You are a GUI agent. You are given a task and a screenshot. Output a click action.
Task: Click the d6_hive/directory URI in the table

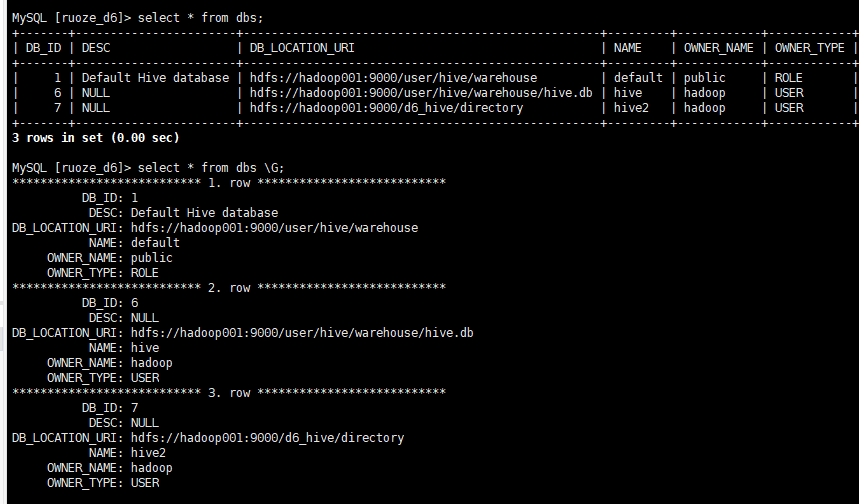click(x=386, y=107)
